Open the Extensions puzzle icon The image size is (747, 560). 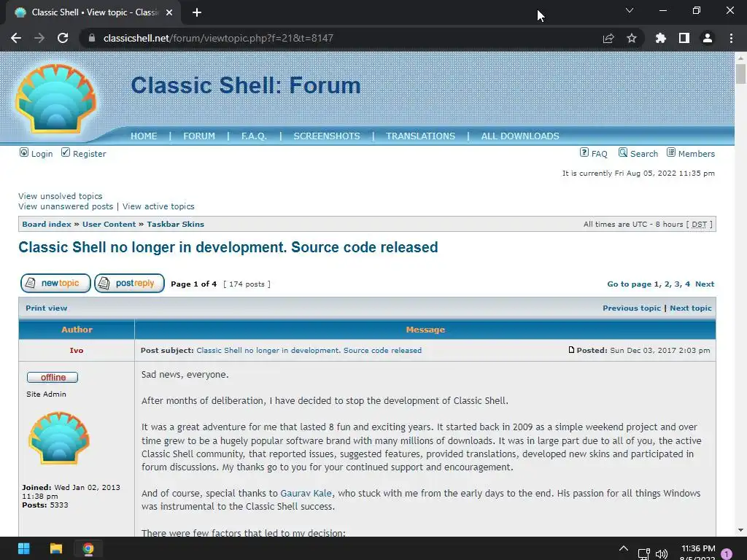660,38
